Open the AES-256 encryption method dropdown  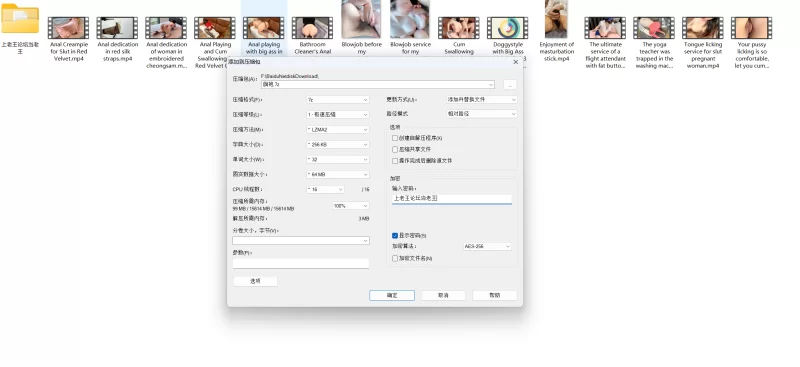click(487, 247)
